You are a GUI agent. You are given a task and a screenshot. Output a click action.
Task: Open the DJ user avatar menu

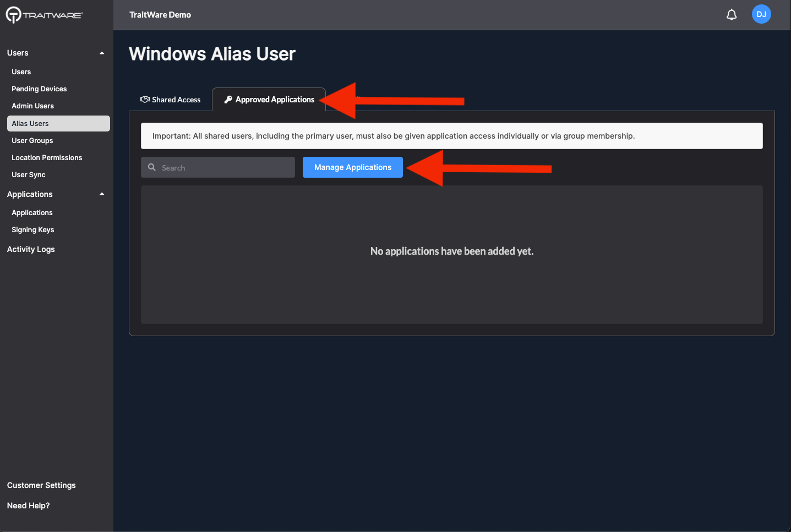pos(761,15)
